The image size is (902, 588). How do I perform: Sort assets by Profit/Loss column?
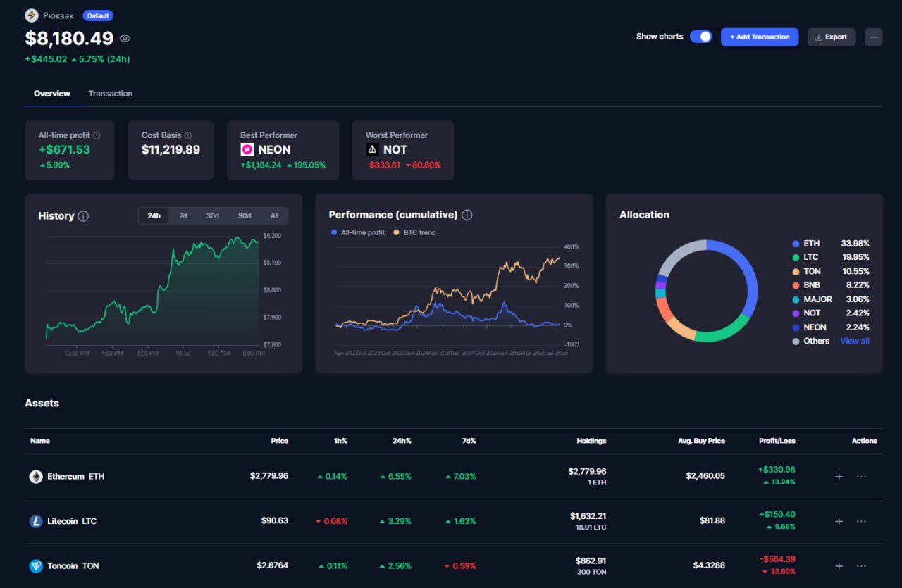[777, 441]
